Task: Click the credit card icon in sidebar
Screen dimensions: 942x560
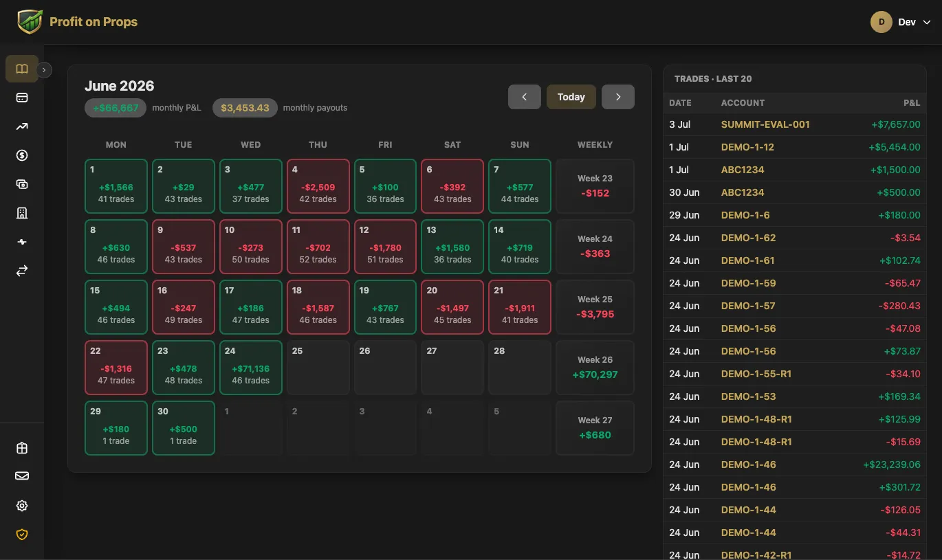Action: (22, 98)
